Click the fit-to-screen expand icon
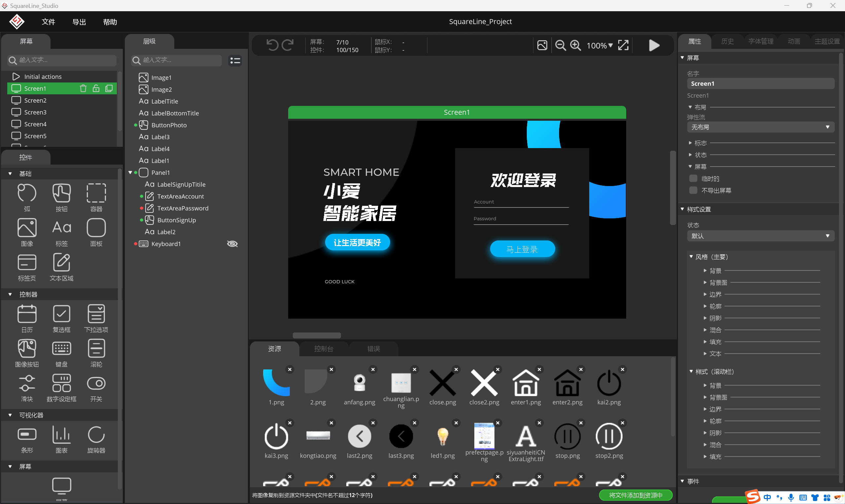Screen dimensions: 845x504 click(623, 45)
